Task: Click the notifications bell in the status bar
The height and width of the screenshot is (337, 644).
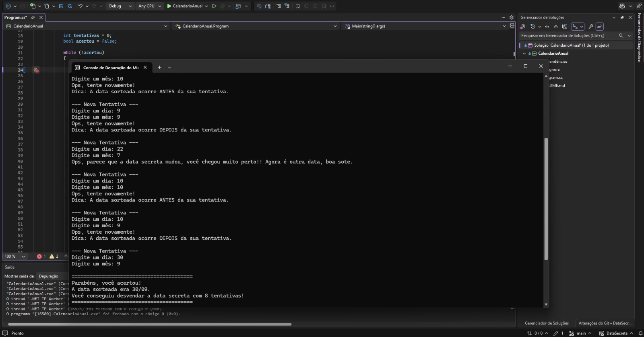Action: (640, 333)
